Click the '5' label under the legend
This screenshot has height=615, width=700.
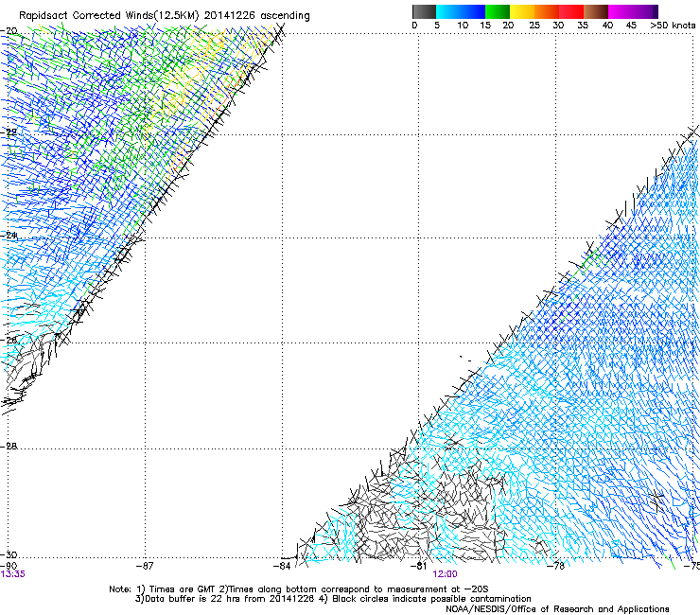[437, 26]
